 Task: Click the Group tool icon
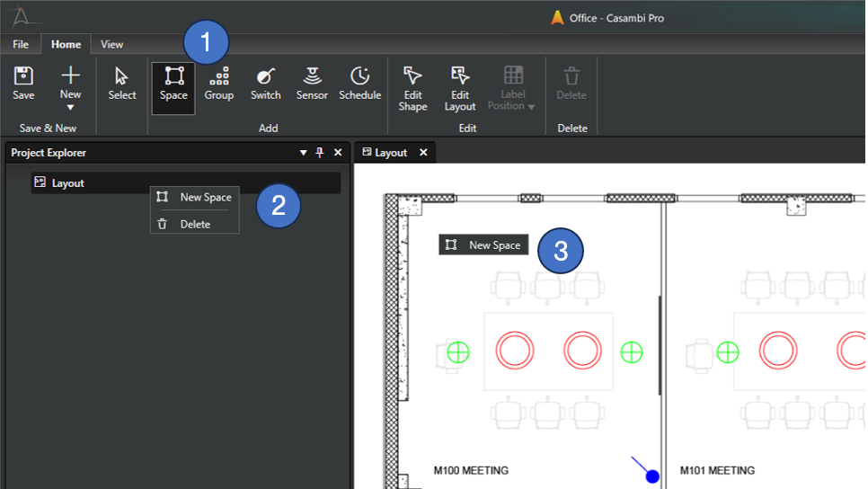[x=218, y=84]
